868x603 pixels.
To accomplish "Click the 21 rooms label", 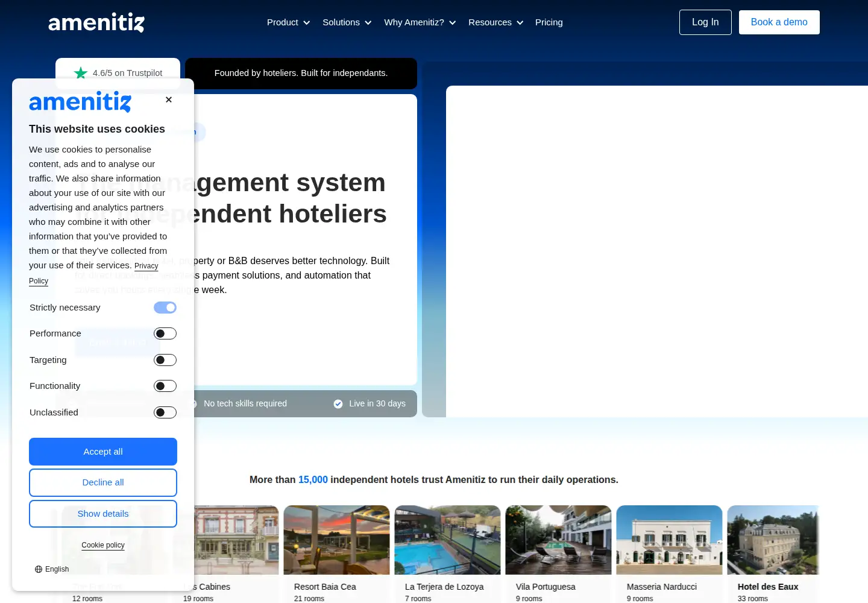I will point(309,599).
